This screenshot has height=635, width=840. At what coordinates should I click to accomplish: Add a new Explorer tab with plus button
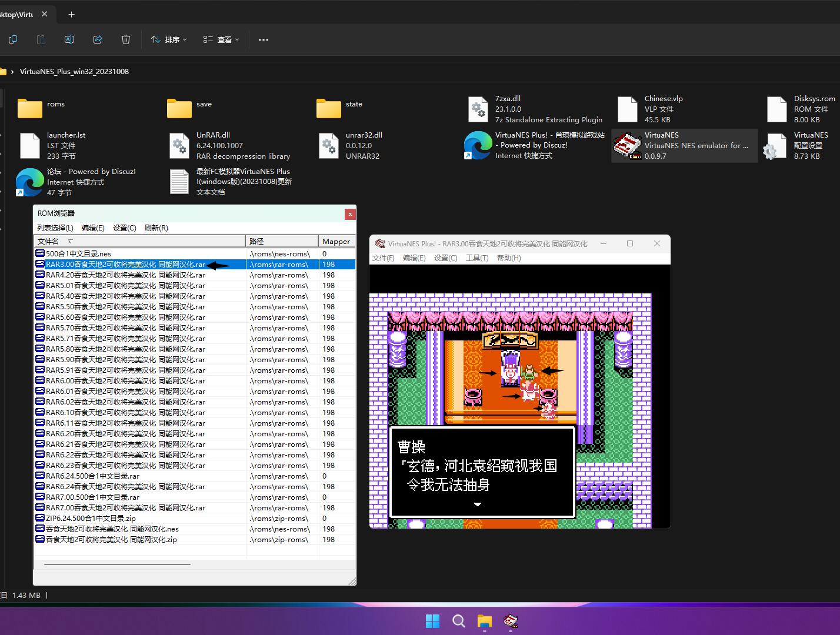71,14
